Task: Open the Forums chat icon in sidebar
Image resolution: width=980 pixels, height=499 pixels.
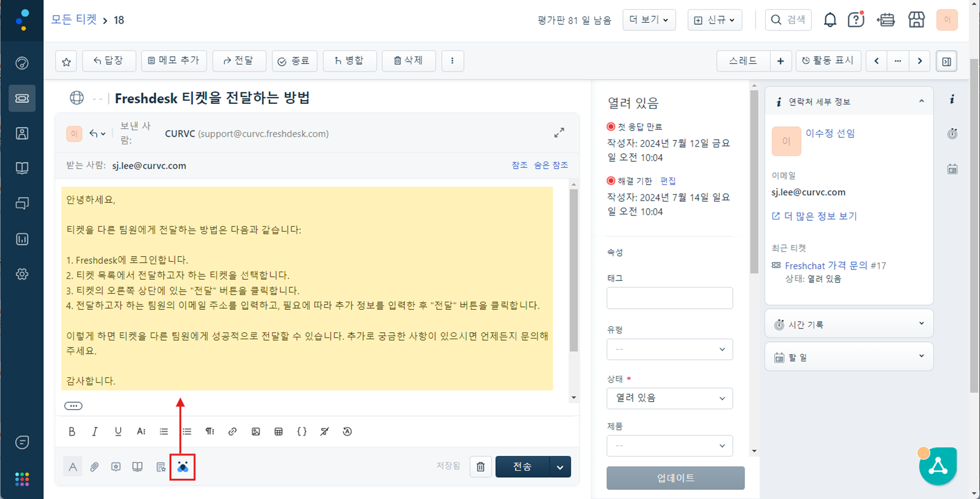Action: tap(22, 203)
